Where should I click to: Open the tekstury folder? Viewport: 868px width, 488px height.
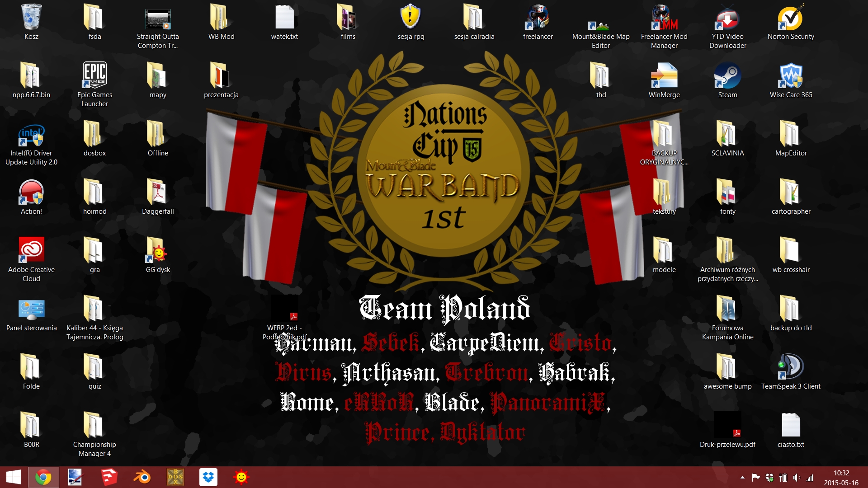664,197
